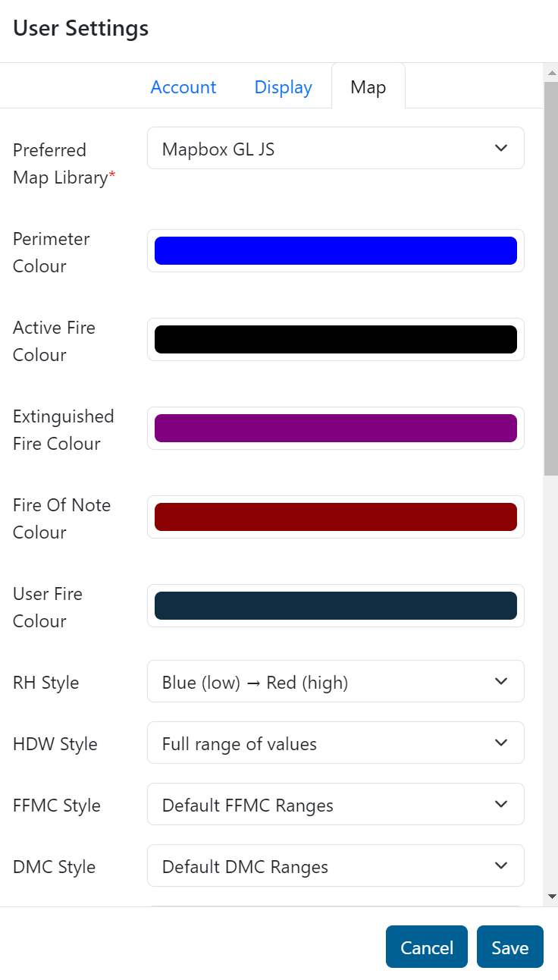Click the vertical scrollbar thumb
Viewport: 558px width, 980px height.
(x=551, y=277)
